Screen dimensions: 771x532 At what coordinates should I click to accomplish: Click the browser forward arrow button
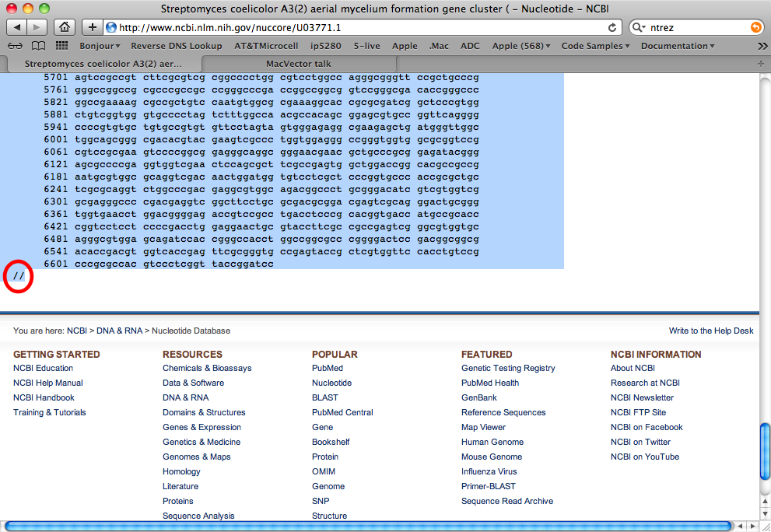(37, 27)
